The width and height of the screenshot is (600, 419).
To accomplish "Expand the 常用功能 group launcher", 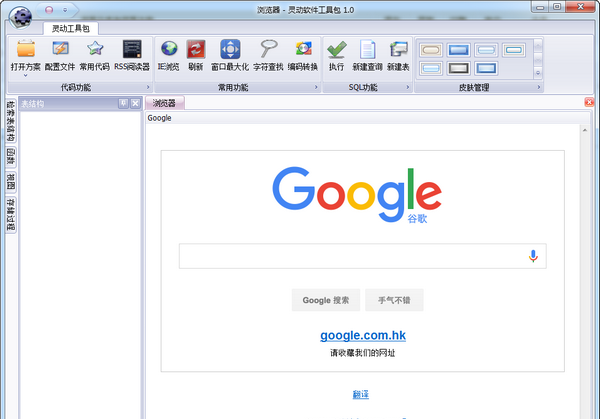I will click(316, 87).
